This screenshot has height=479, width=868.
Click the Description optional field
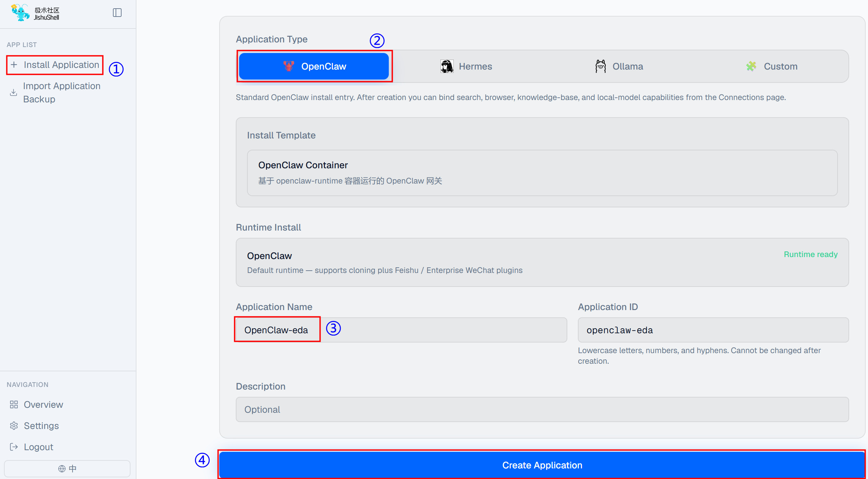(x=542, y=409)
